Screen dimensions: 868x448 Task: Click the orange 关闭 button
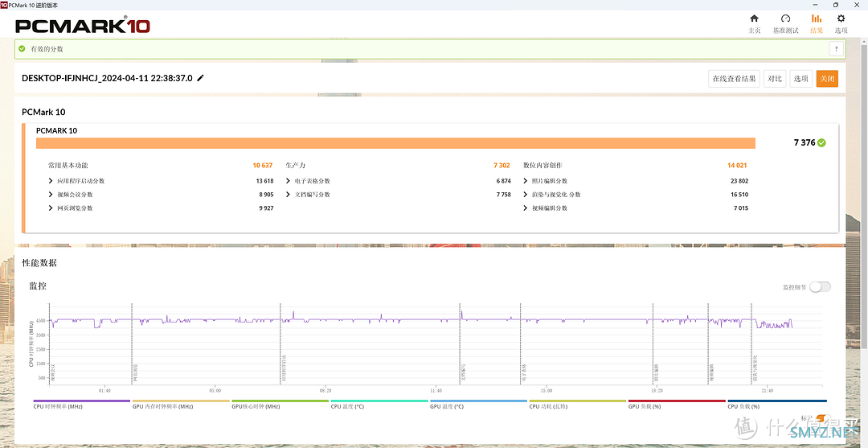pos(827,79)
